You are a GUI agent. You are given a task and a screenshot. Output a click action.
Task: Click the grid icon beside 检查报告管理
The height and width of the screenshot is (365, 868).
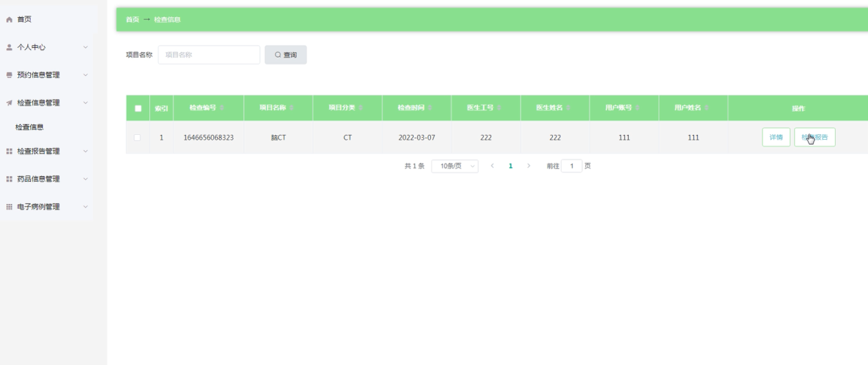[x=10, y=151]
